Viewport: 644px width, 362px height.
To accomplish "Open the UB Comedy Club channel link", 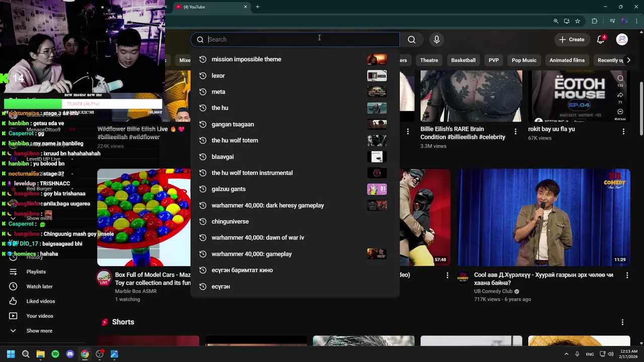I will tap(493, 292).
